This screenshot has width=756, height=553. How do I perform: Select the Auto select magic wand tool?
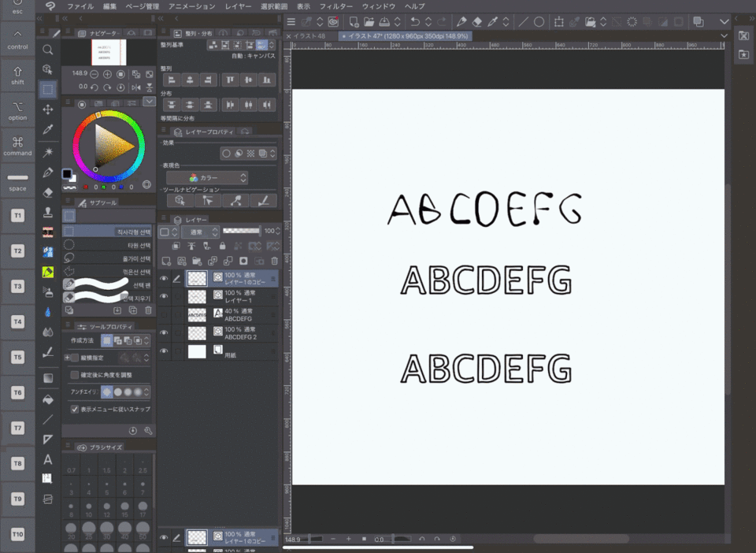(x=48, y=152)
